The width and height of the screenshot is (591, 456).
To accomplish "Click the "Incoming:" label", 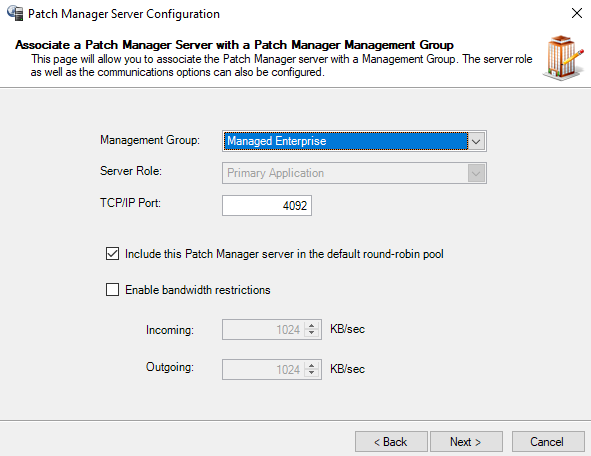I will pos(170,330).
